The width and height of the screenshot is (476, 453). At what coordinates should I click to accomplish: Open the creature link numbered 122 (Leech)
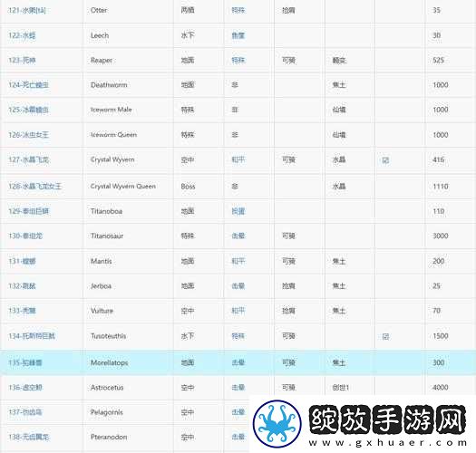tap(22, 35)
